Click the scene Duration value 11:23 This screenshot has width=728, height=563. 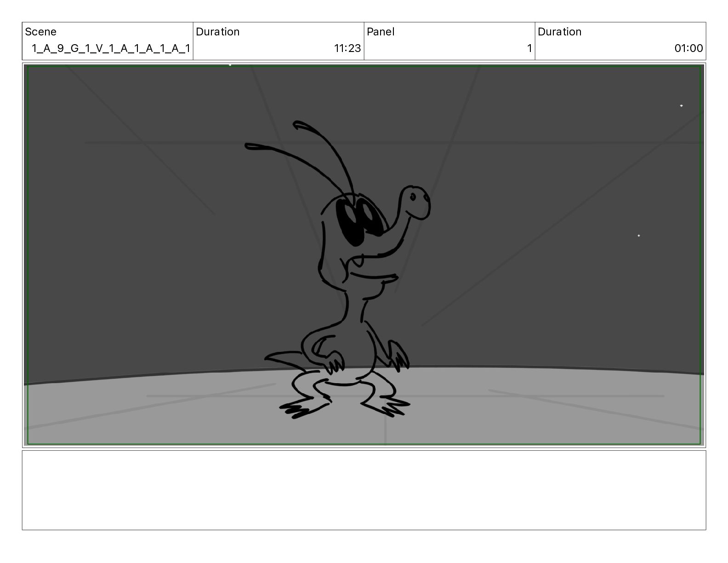[347, 48]
